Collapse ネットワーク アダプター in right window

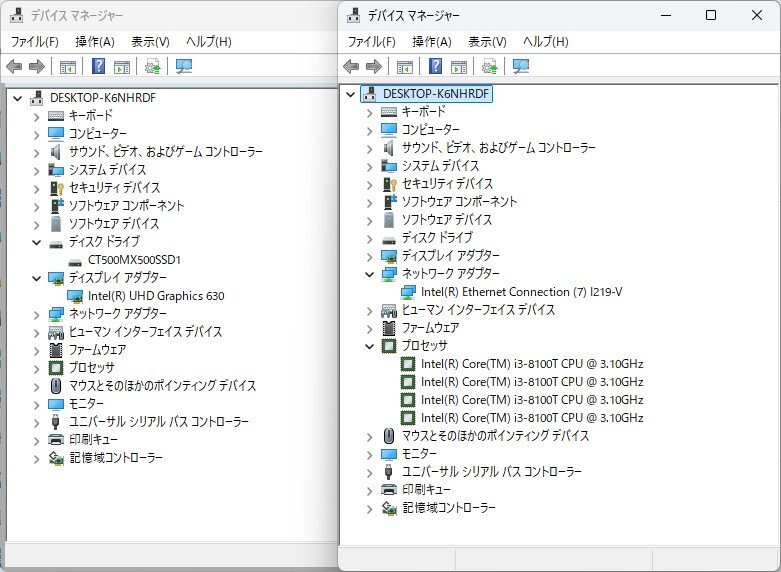[x=369, y=274]
